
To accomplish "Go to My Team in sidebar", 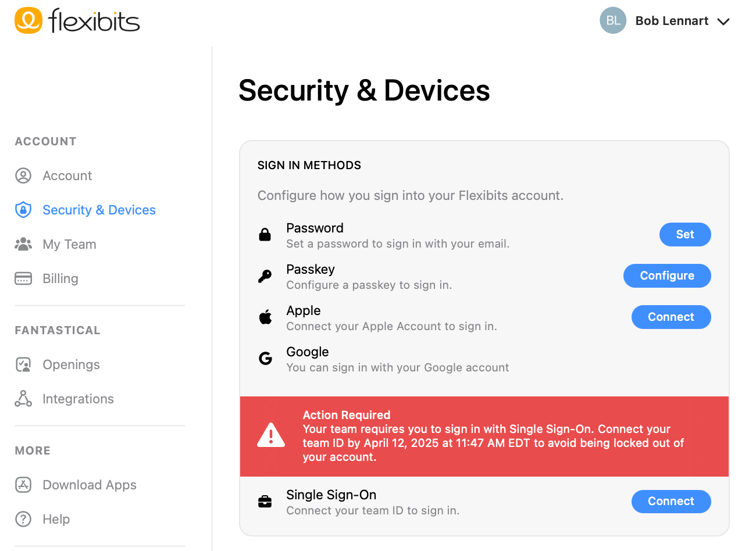I will (x=69, y=244).
